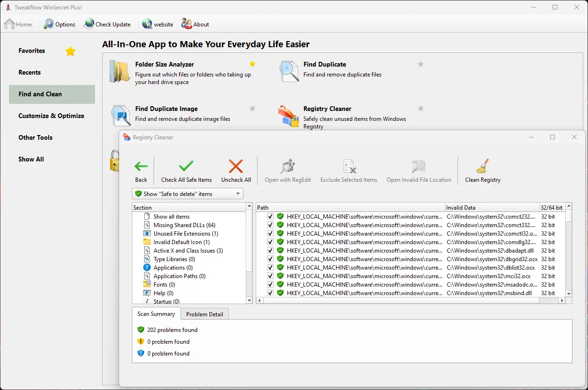Click the Section list scroll-up arrow
This screenshot has width=588, height=390.
pos(250,206)
